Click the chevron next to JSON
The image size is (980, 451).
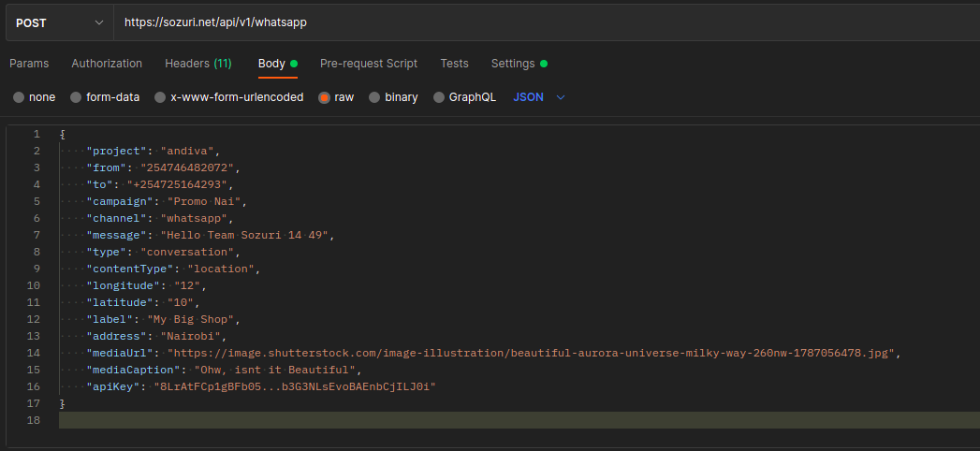click(x=561, y=97)
